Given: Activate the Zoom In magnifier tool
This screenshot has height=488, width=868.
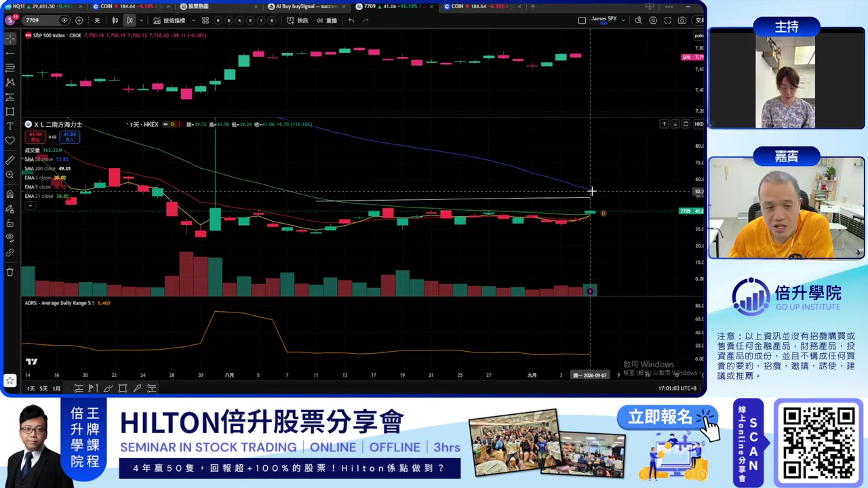Looking at the screenshot, I should 9,175.
